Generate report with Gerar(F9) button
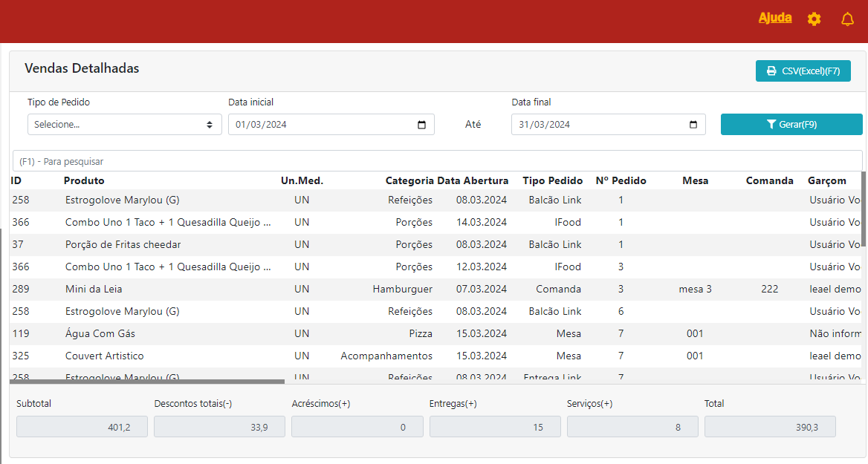The image size is (868, 464). [791, 125]
